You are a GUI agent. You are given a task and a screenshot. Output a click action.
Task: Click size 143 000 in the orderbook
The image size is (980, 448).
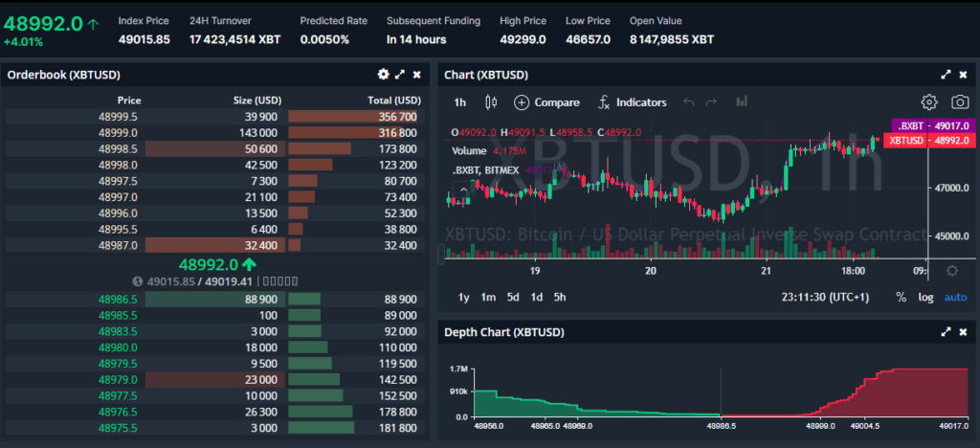point(258,132)
